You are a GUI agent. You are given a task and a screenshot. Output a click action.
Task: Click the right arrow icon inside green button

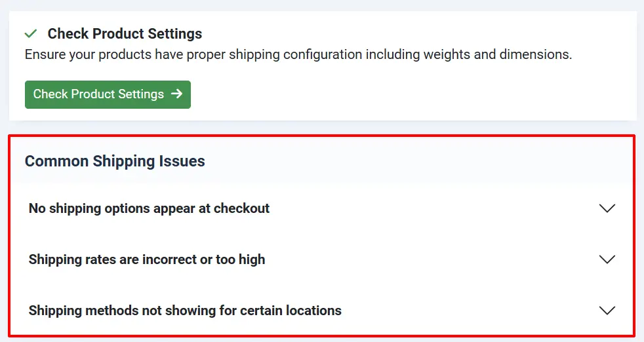pos(176,94)
